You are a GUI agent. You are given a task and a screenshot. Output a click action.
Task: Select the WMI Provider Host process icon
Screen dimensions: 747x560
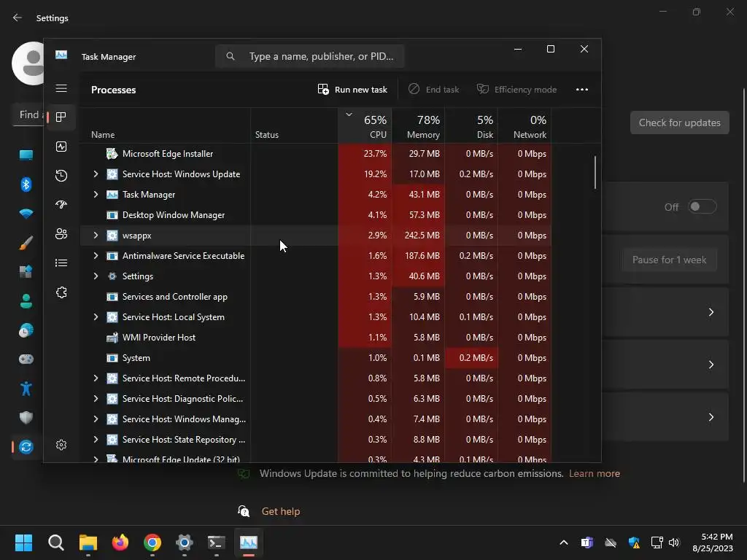tap(112, 338)
